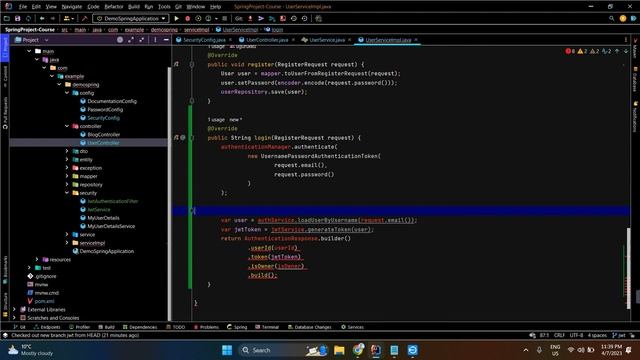The height and width of the screenshot is (360, 640).
Task: Click the implements gutter icon beside login method
Action: 176,138
